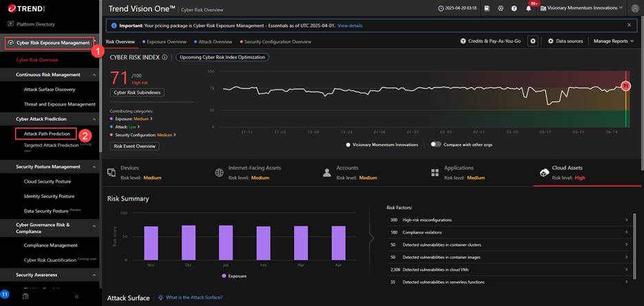
Task: Open the notifications bell
Action: pos(528,8)
